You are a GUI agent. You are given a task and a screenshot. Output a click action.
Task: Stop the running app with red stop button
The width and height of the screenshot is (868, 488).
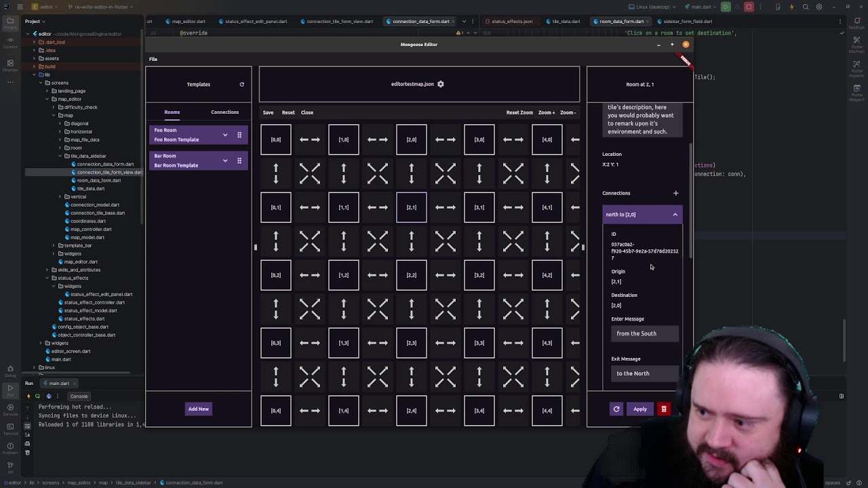click(749, 7)
